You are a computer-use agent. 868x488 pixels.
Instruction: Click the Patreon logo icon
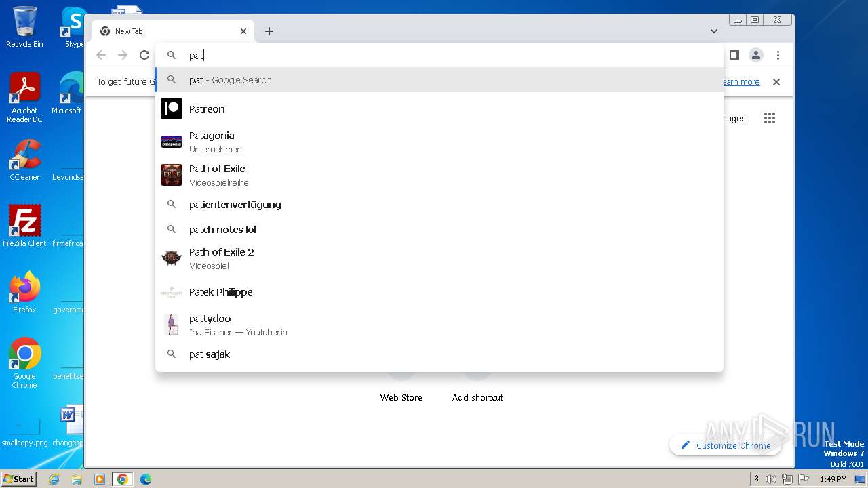(172, 108)
